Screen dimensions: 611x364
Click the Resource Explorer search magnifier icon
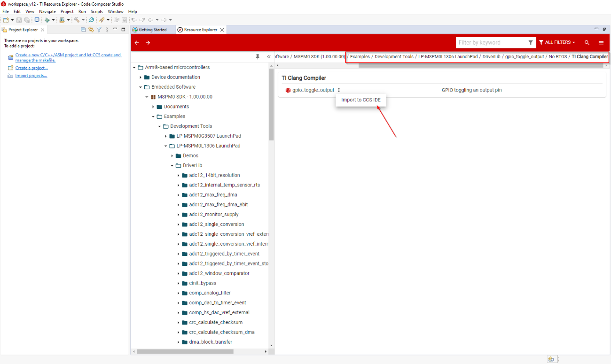pos(587,43)
